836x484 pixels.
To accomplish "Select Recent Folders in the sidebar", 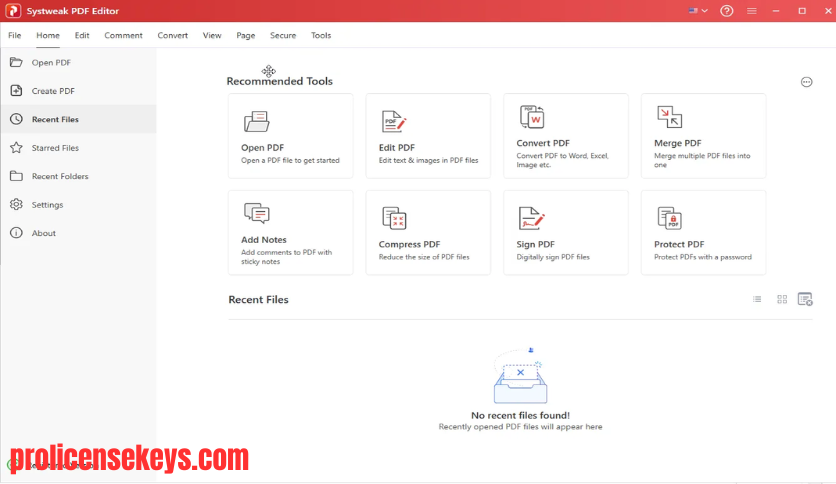I will 78,176.
